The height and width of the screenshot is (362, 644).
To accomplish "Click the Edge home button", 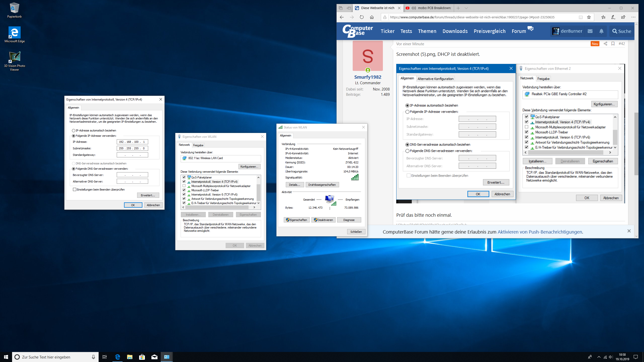I will click(x=372, y=17).
